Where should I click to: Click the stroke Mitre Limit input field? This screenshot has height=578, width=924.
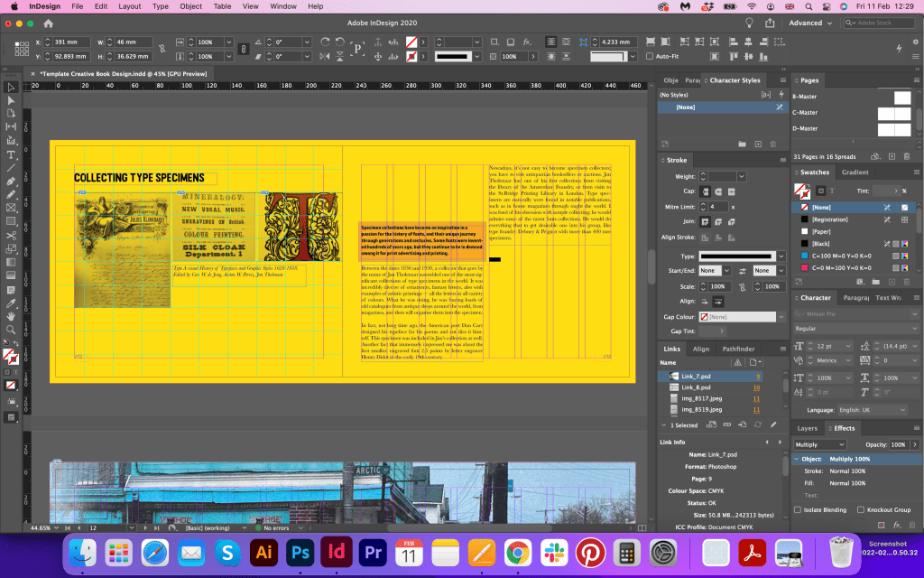pos(717,207)
